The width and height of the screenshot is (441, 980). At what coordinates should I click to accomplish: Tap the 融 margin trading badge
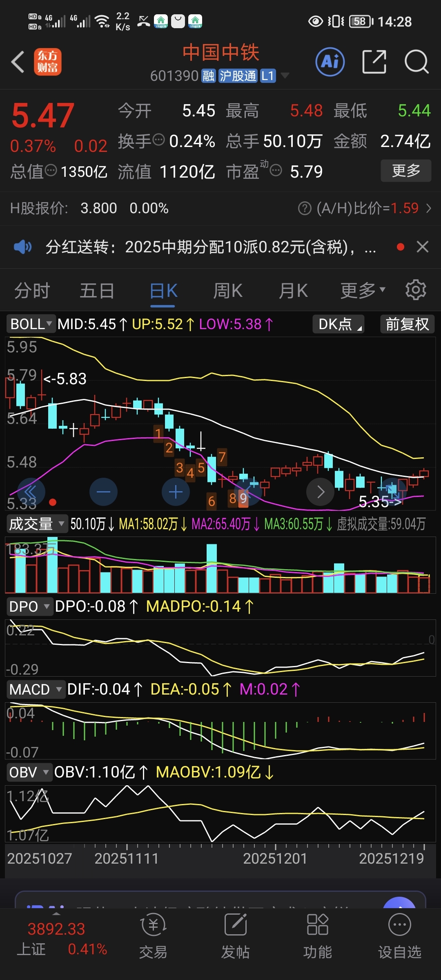tap(209, 76)
